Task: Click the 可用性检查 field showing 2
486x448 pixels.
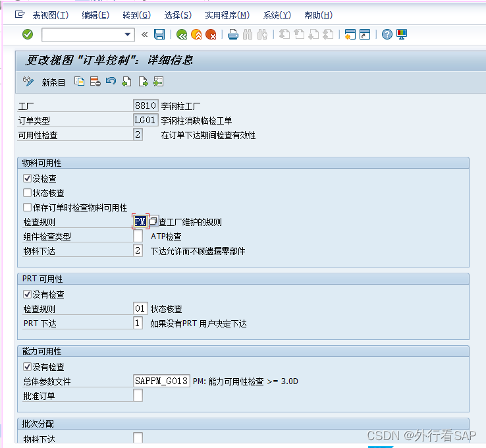Action: pyautogui.click(x=138, y=135)
